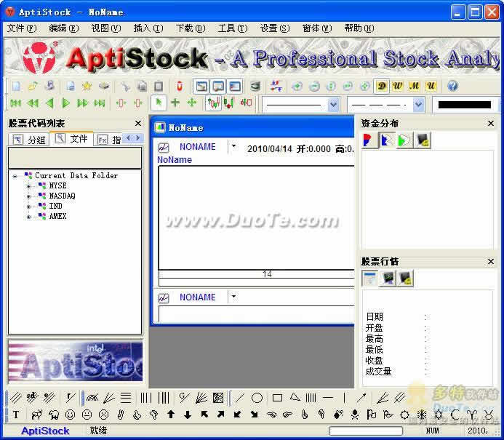Click the blue help question-mark icon

click(452, 86)
